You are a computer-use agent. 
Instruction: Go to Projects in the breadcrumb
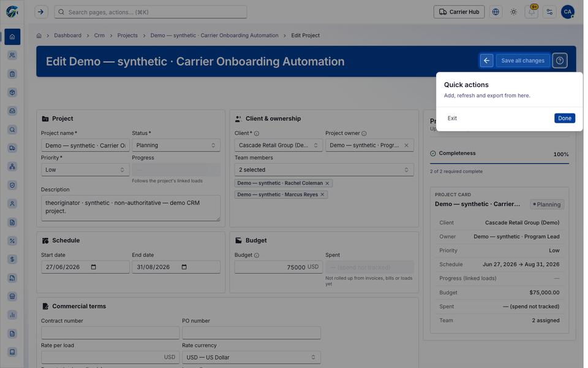tap(127, 36)
